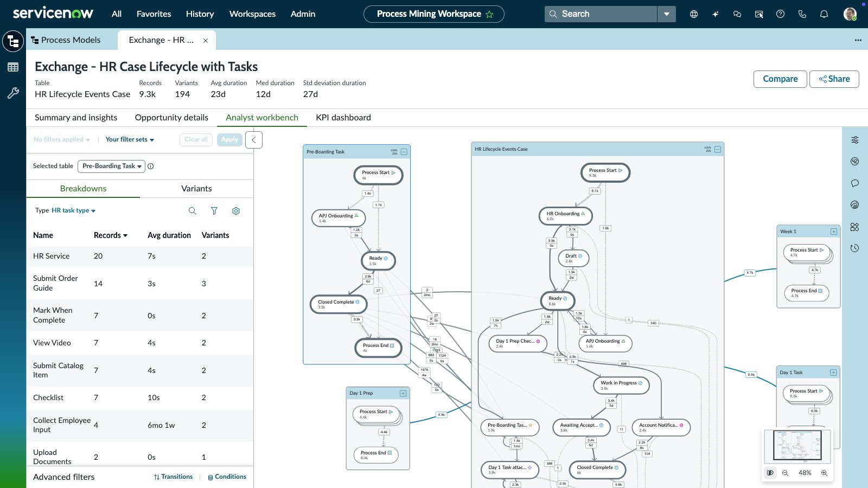Select the Variants tab
The height and width of the screenshot is (488, 868).
(196, 189)
